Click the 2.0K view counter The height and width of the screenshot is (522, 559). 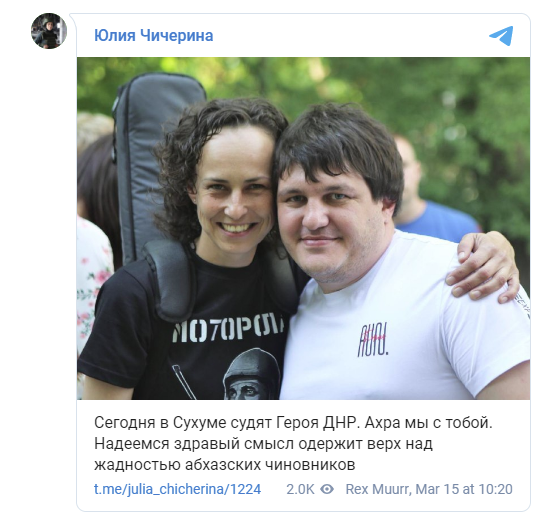pyautogui.click(x=300, y=489)
